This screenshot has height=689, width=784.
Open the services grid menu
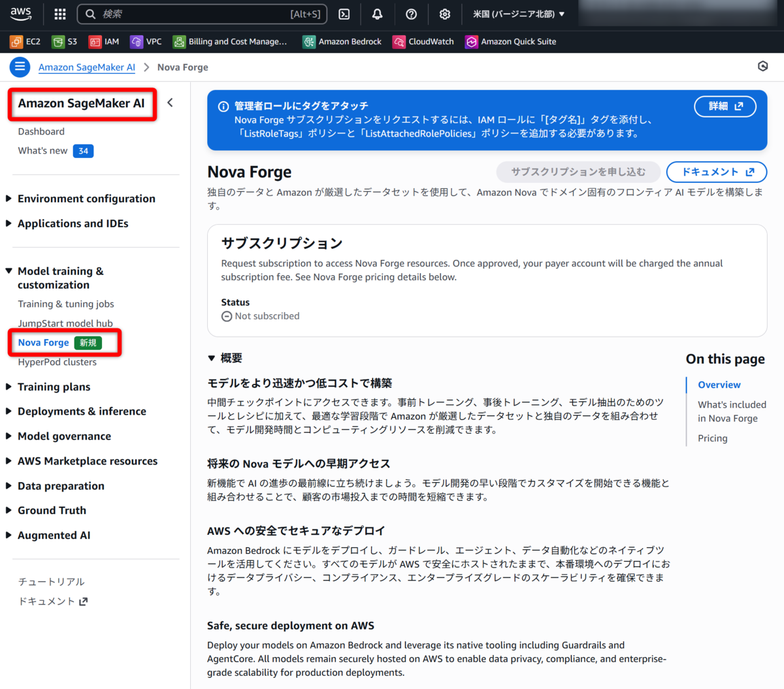pos(60,14)
